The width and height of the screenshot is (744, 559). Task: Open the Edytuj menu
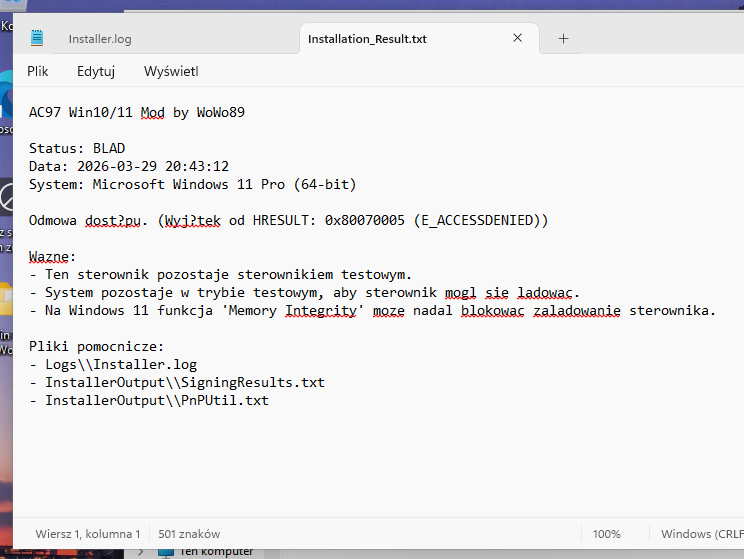click(x=96, y=71)
